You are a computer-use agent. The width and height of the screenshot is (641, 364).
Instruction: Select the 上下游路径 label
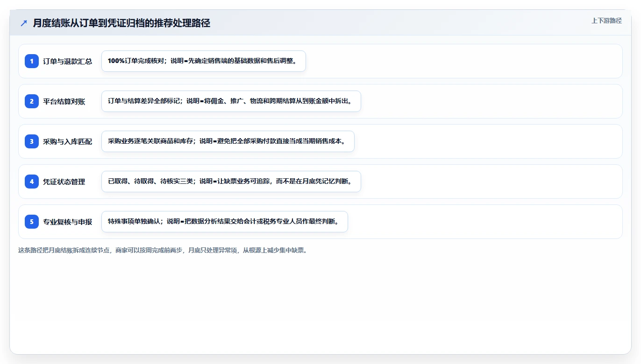606,21
